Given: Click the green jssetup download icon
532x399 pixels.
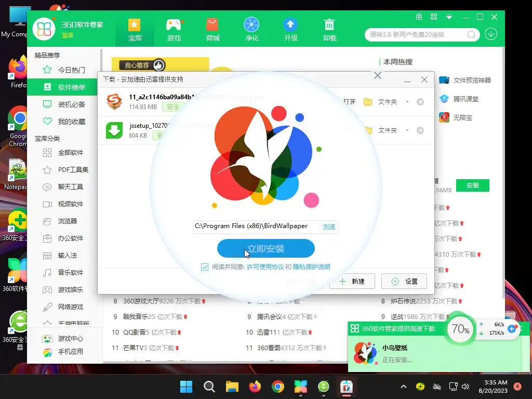Looking at the screenshot, I should pos(114,130).
